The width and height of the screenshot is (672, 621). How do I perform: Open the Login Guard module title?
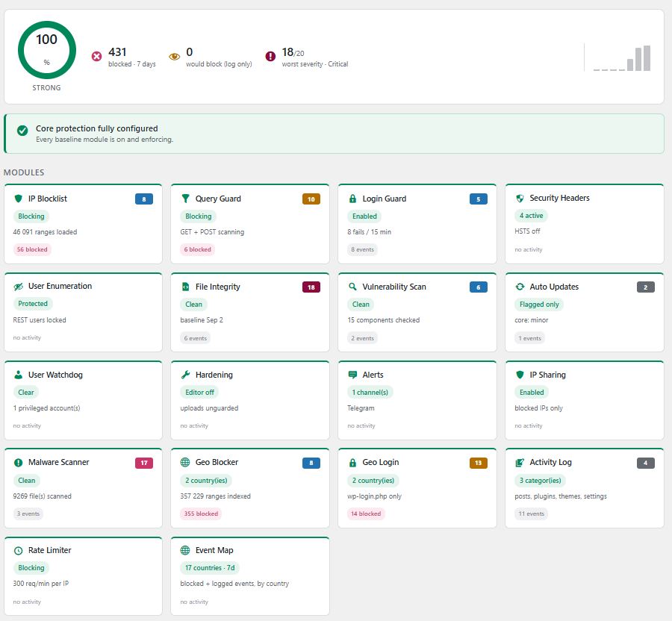pyautogui.click(x=385, y=199)
